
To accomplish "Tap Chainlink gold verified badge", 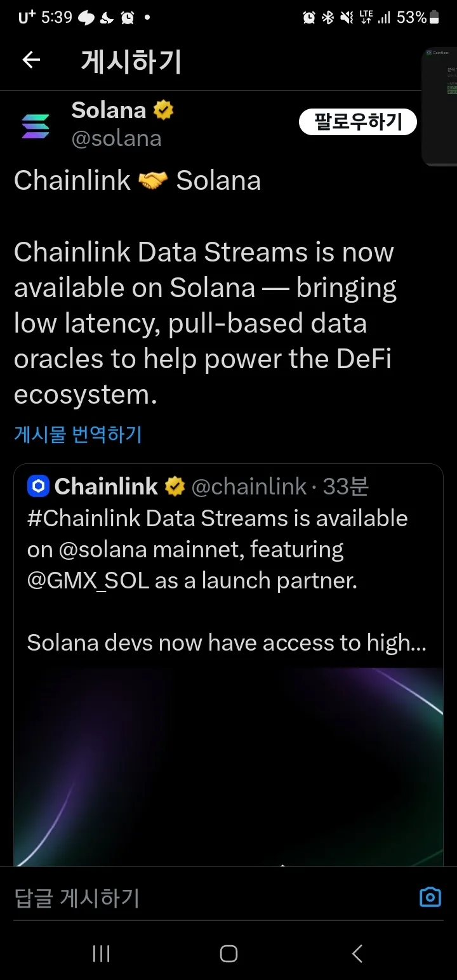I will (x=175, y=487).
